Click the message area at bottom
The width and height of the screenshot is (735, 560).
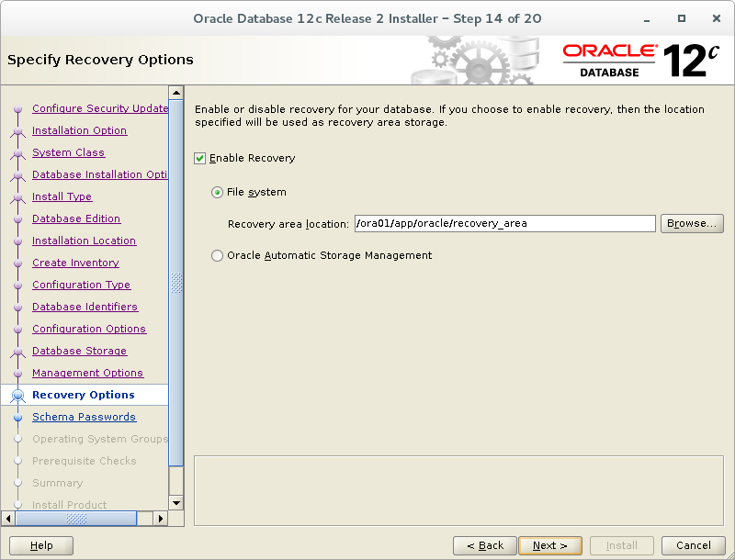(458, 491)
